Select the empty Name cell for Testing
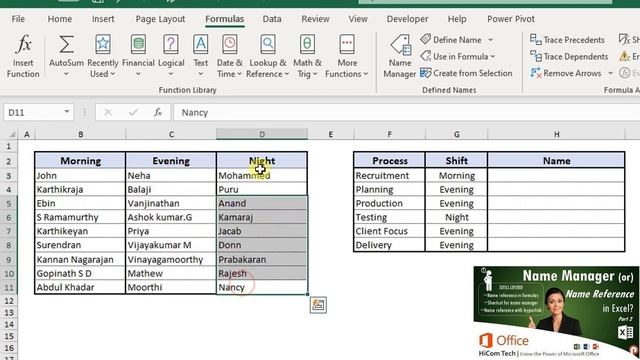640x360 pixels. (x=556, y=217)
